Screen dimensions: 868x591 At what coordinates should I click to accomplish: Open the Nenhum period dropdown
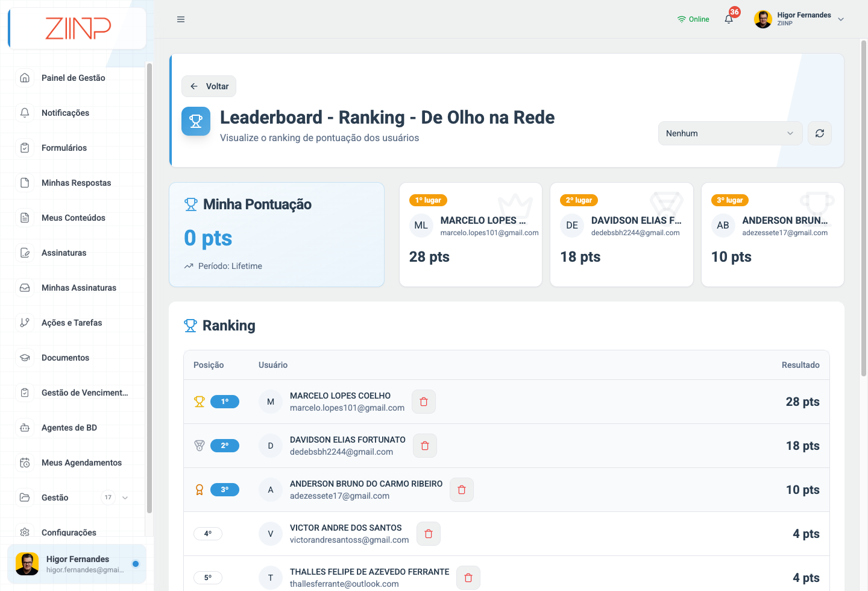tap(730, 133)
